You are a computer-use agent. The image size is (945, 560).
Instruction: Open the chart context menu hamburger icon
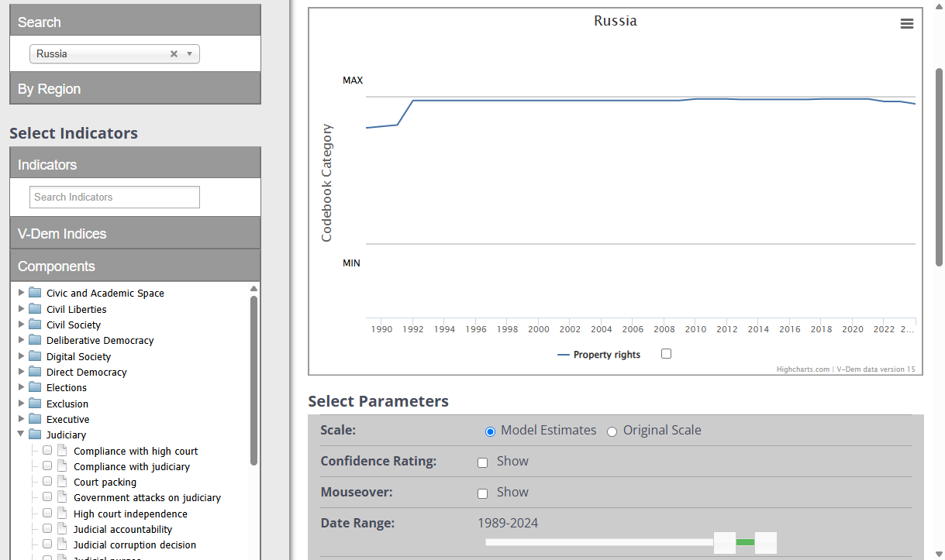pos(906,24)
